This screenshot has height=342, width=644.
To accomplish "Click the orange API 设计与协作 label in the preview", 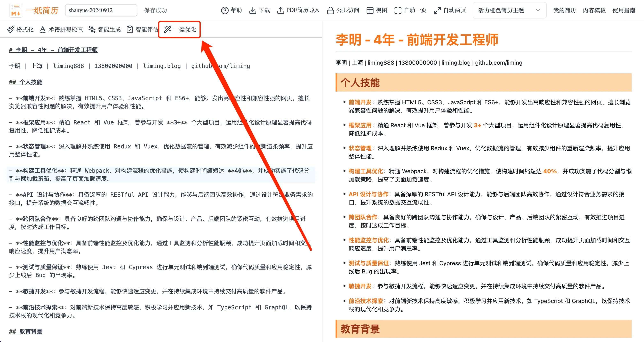I will pos(368,194).
